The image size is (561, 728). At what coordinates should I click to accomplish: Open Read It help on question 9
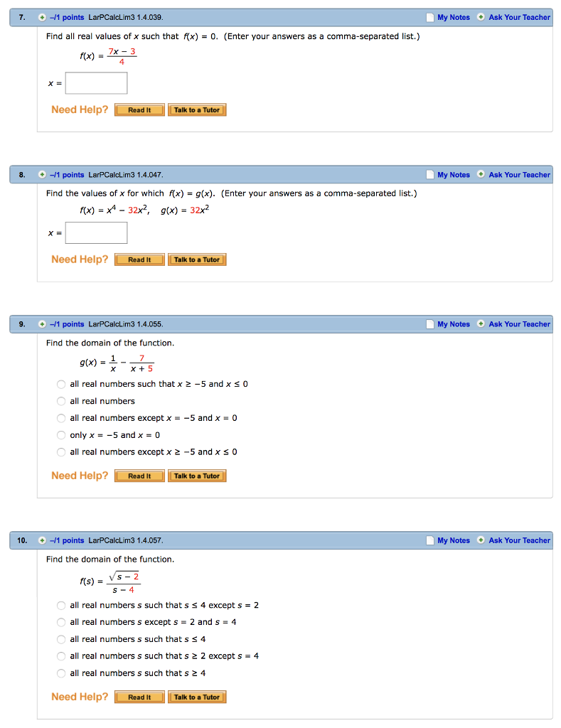[x=139, y=475]
